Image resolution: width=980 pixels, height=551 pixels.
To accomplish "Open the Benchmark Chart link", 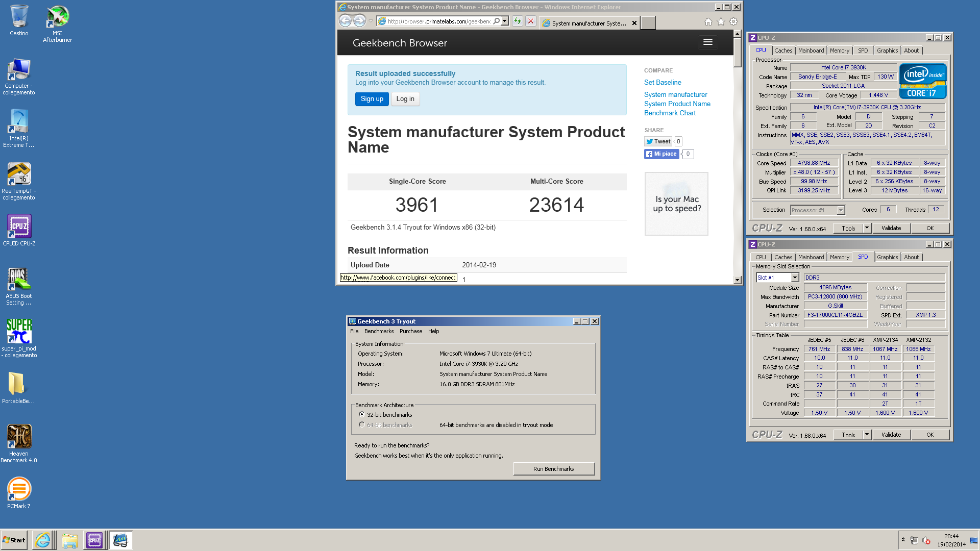I will (670, 113).
